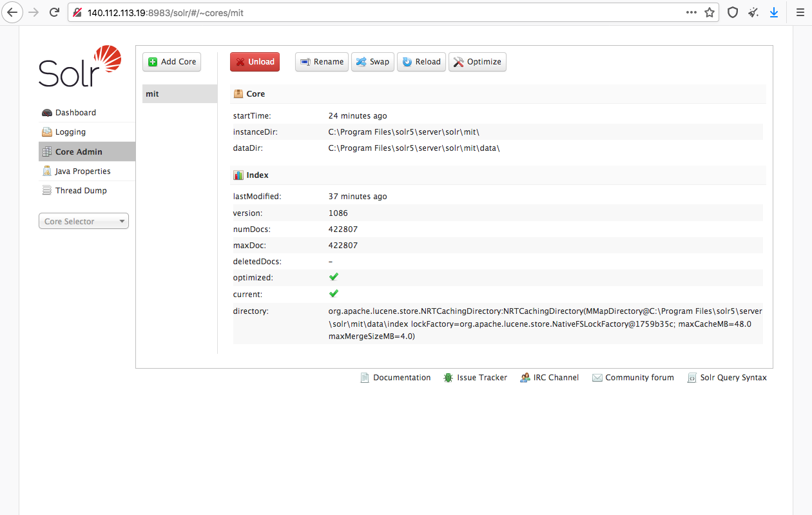This screenshot has height=515, width=812.
Task: Click the Core section box icon
Action: click(238, 93)
